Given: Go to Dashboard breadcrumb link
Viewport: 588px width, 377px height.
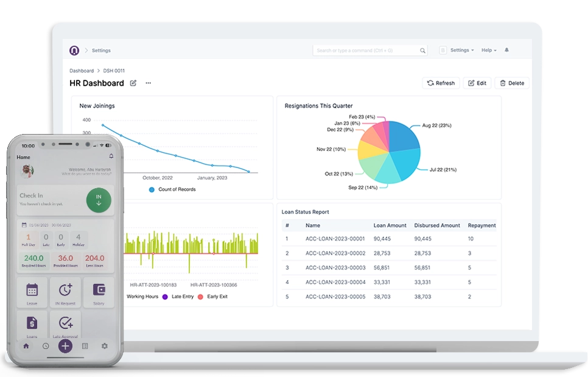Looking at the screenshot, I should click(82, 71).
